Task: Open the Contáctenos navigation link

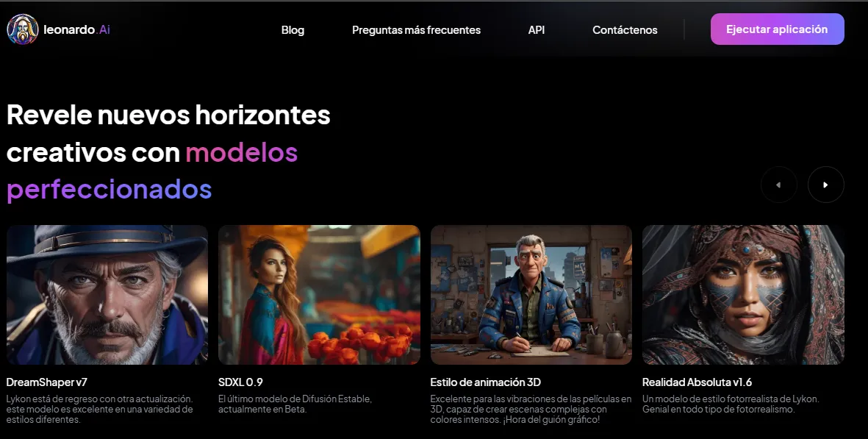Action: pyautogui.click(x=625, y=30)
